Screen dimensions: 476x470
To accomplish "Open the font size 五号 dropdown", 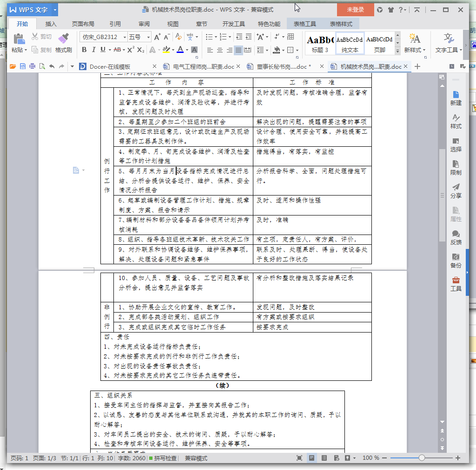I will click(x=148, y=37).
